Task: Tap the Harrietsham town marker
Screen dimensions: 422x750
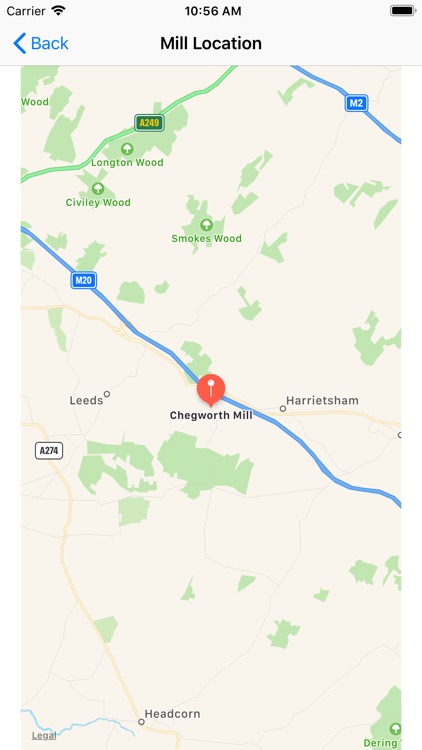Action: pyautogui.click(x=283, y=408)
